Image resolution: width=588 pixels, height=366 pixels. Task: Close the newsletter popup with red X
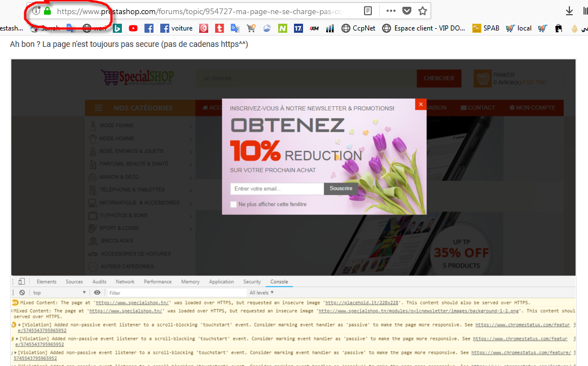coord(421,104)
